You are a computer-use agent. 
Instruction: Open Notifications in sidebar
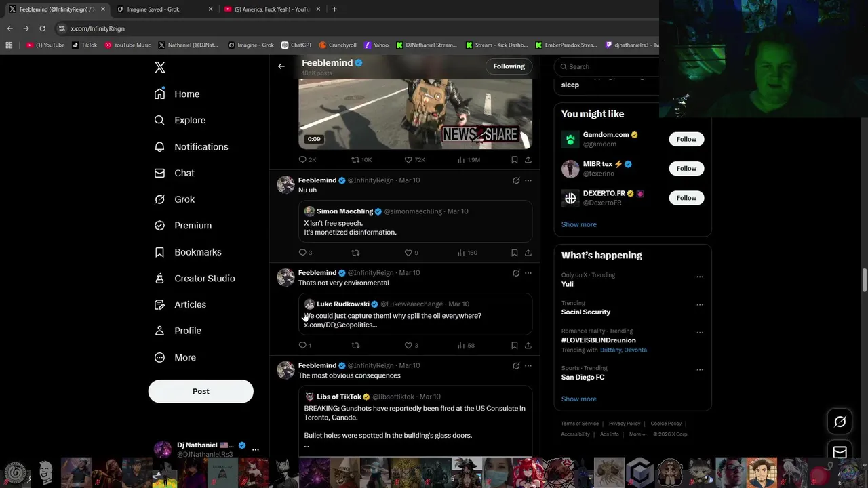(191, 146)
